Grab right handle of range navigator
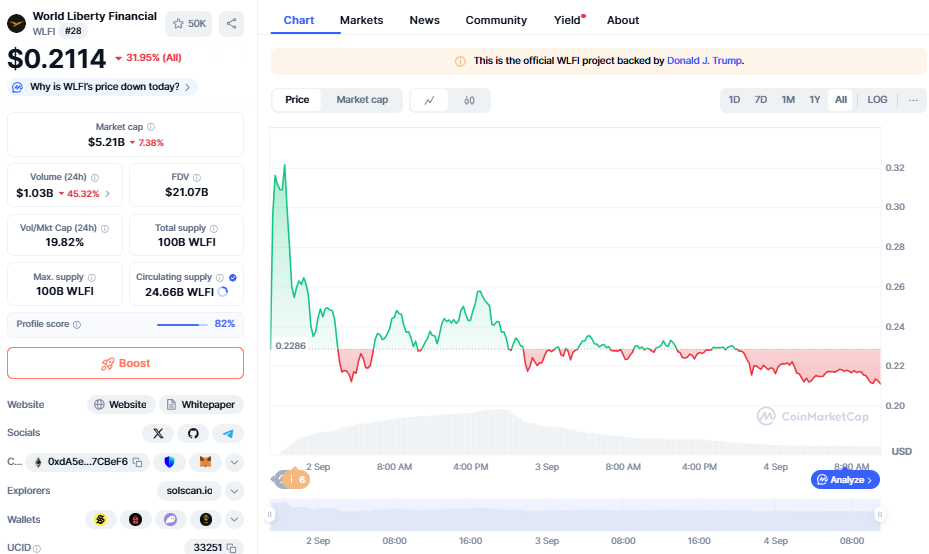Viewport: 929px width, 554px height. click(x=880, y=514)
